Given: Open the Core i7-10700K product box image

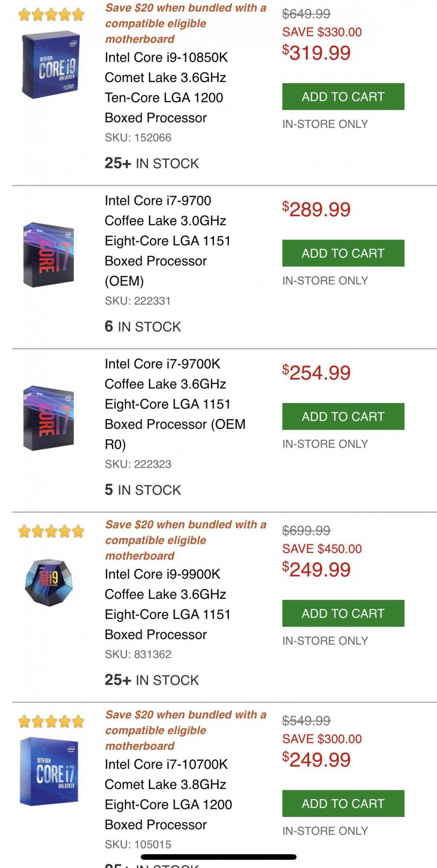Looking at the screenshot, I should point(50,771).
